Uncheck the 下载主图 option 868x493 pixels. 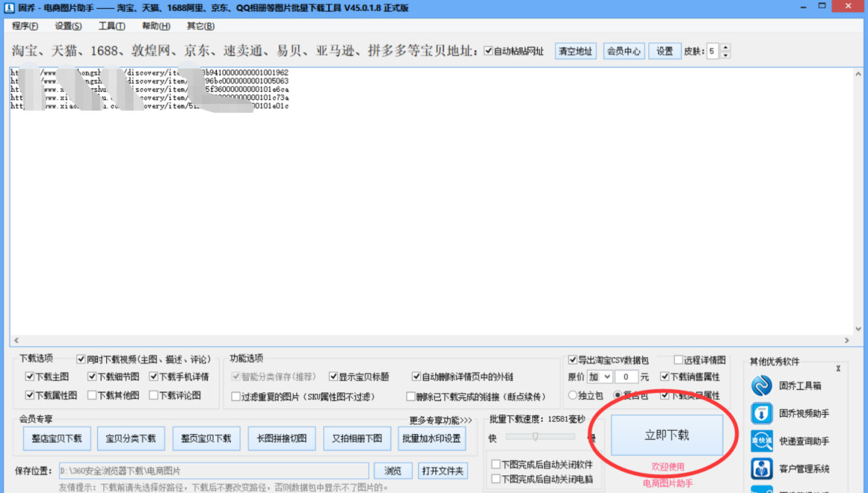click(x=29, y=377)
